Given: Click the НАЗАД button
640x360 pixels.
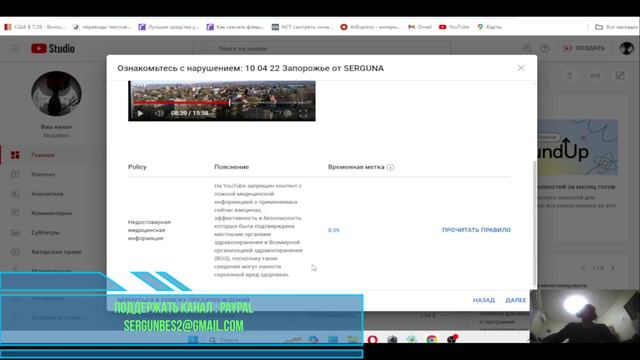Looking at the screenshot, I should click(x=484, y=300).
